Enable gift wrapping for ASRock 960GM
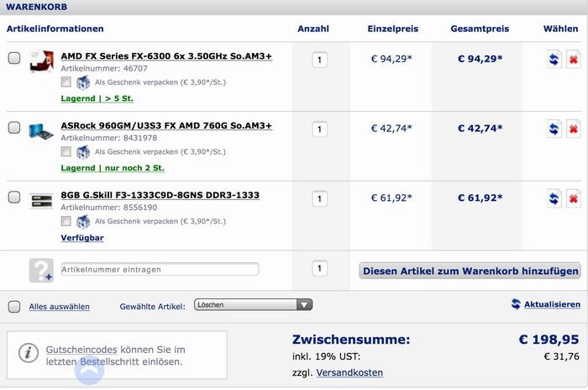The width and height of the screenshot is (588, 390). point(66,151)
